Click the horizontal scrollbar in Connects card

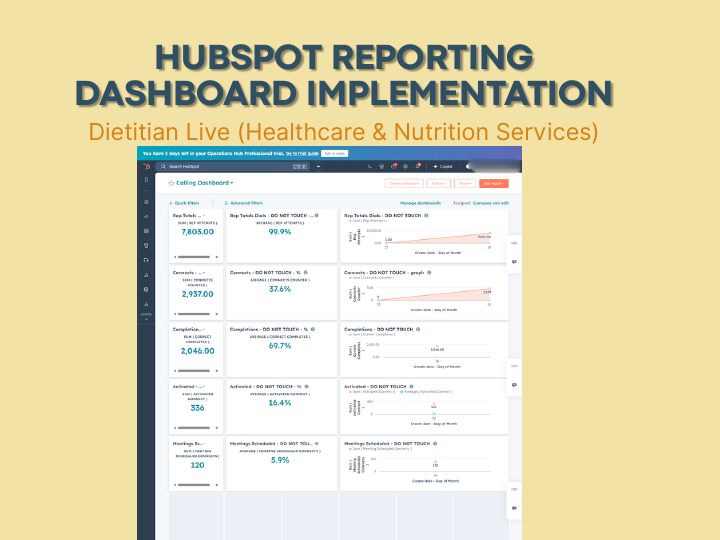tap(194, 314)
